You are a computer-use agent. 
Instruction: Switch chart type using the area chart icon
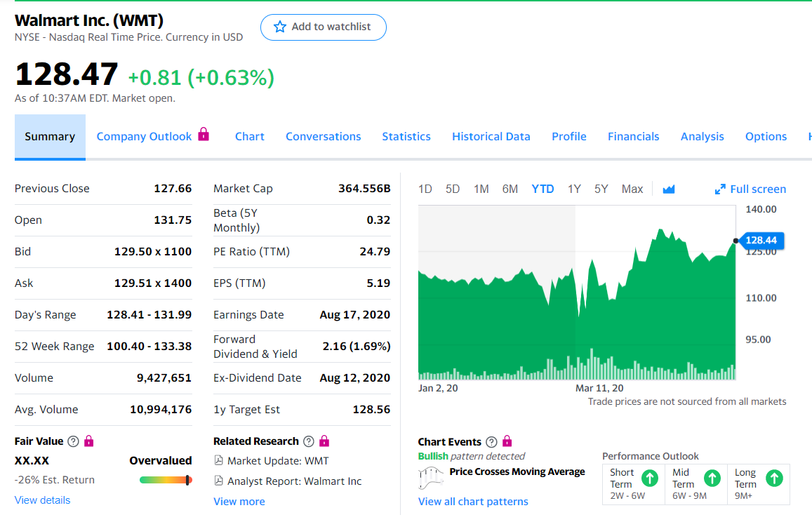(668, 189)
